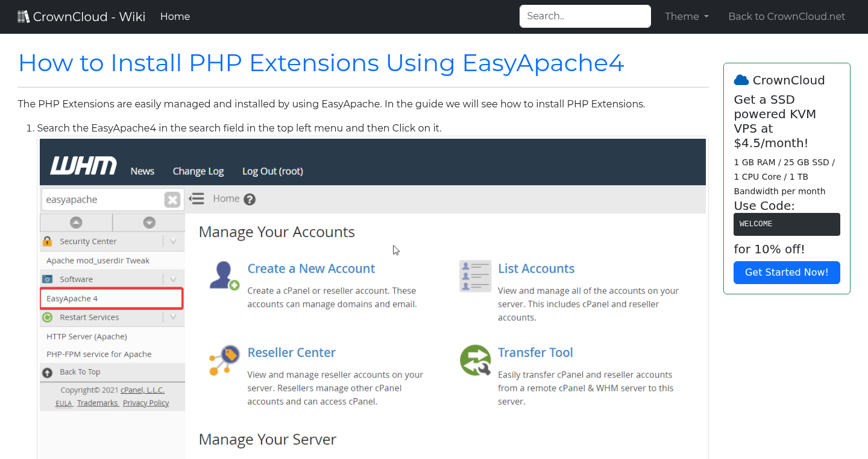The image size is (868, 459).
Task: Click the Restart Services icon
Action: coord(47,317)
